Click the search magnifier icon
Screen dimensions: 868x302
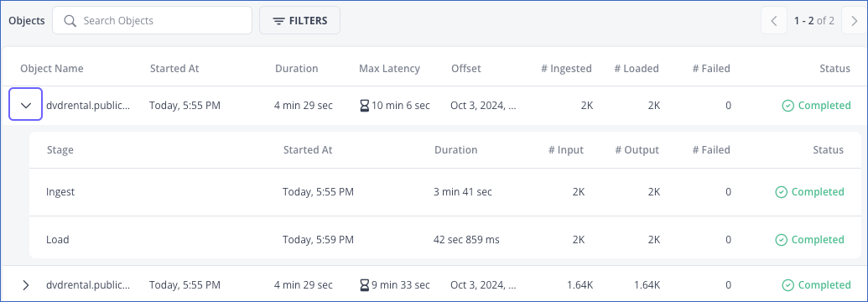click(70, 20)
